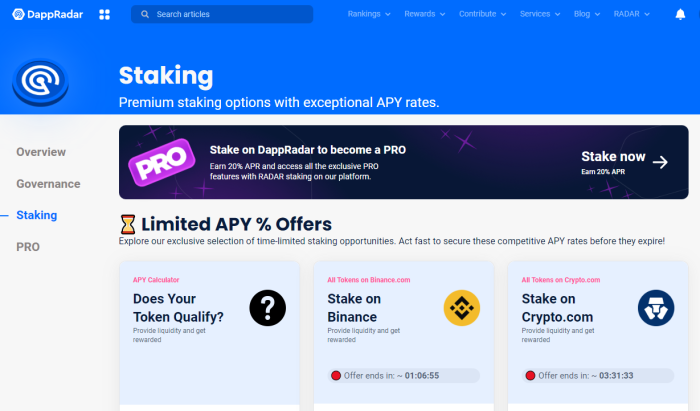Click the Premium staking options subtitle
Viewport: 700px width, 411px height.
click(279, 103)
